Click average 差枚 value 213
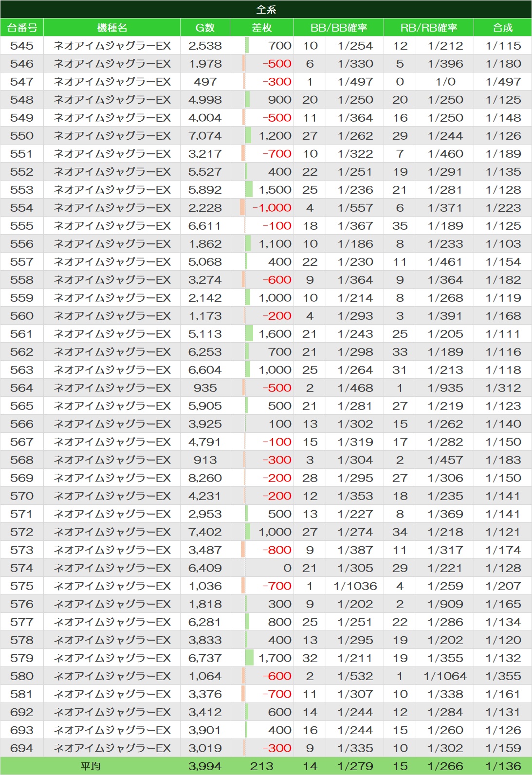The height and width of the screenshot is (775, 532). (262, 766)
